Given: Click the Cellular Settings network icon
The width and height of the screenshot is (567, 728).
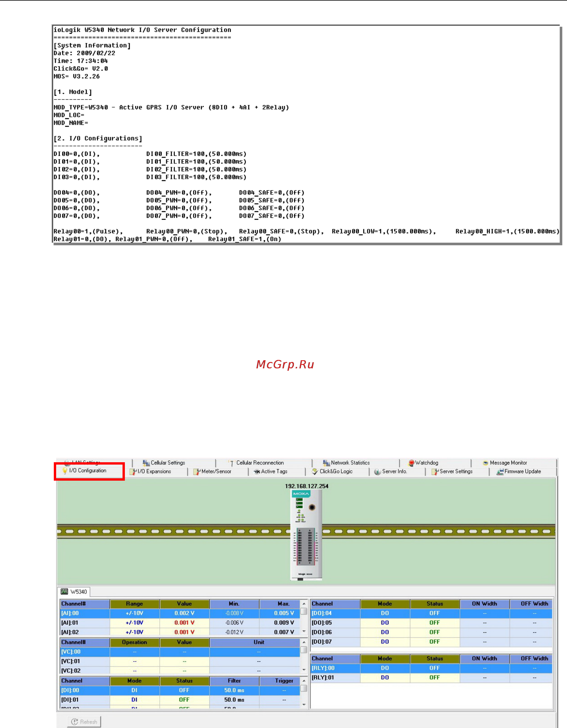Looking at the screenshot, I should click(x=146, y=463).
